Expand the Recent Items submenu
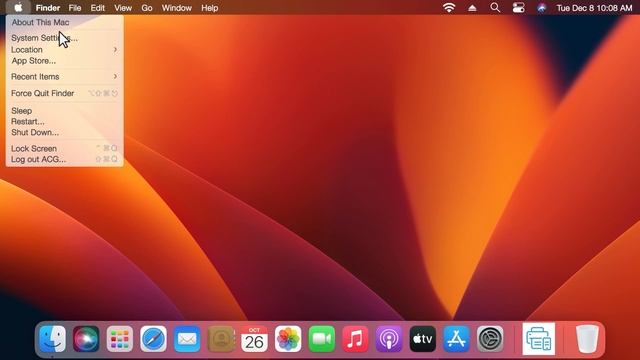The width and height of the screenshot is (640, 360). (x=64, y=77)
